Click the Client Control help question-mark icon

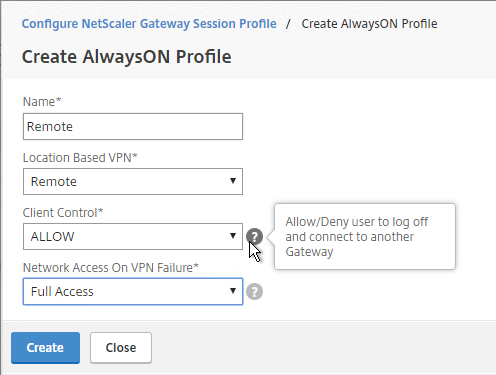[254, 237]
